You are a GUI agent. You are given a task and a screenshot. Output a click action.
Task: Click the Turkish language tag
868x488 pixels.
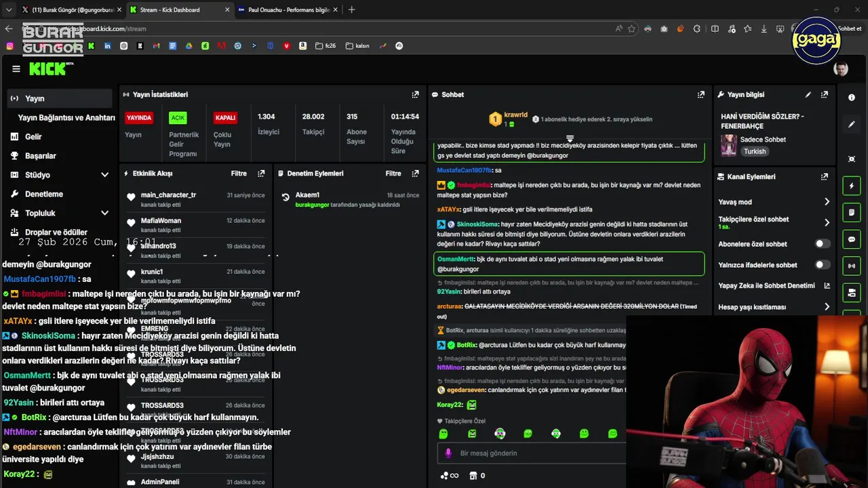(x=755, y=152)
